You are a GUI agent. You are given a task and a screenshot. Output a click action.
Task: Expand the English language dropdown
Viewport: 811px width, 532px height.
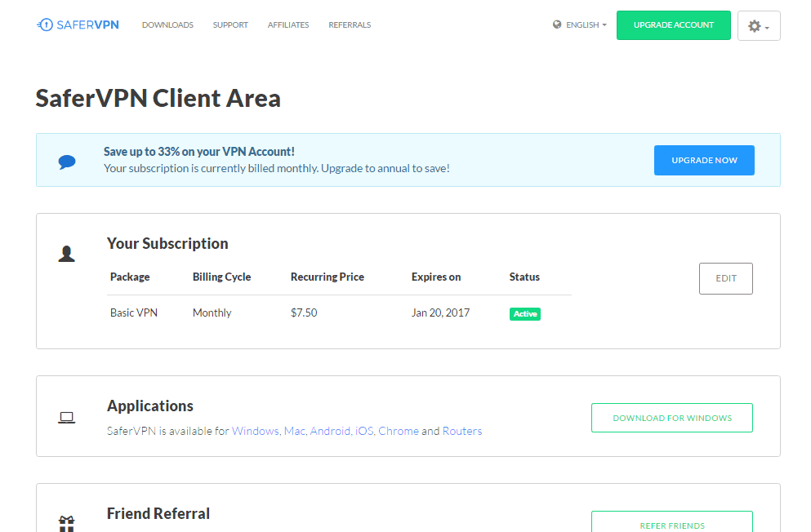586,24
